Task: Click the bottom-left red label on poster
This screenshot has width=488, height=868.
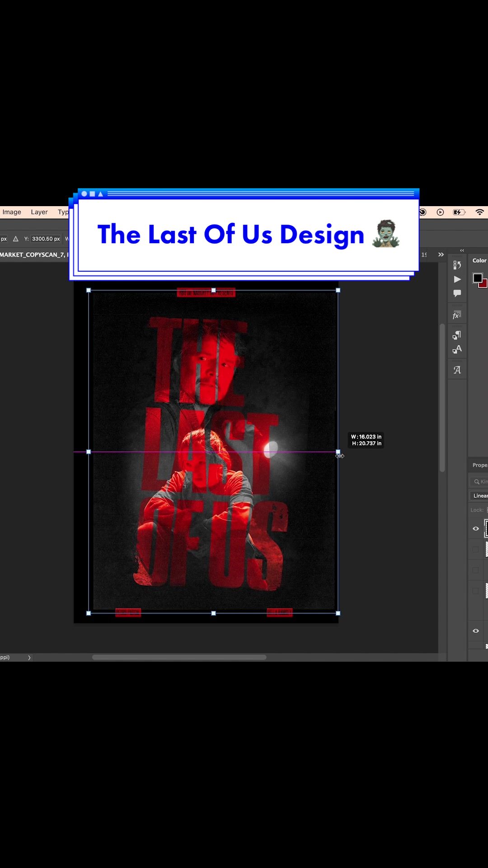Action: pos(128,612)
